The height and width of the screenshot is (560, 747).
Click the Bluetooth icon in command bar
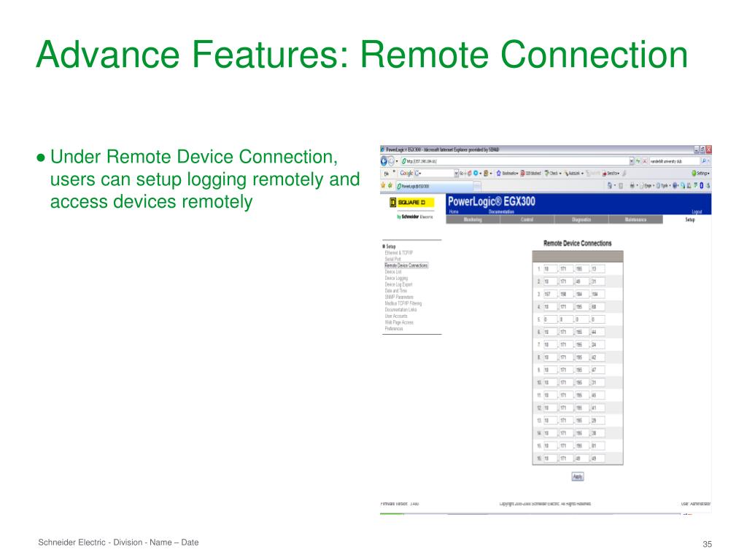(701, 186)
